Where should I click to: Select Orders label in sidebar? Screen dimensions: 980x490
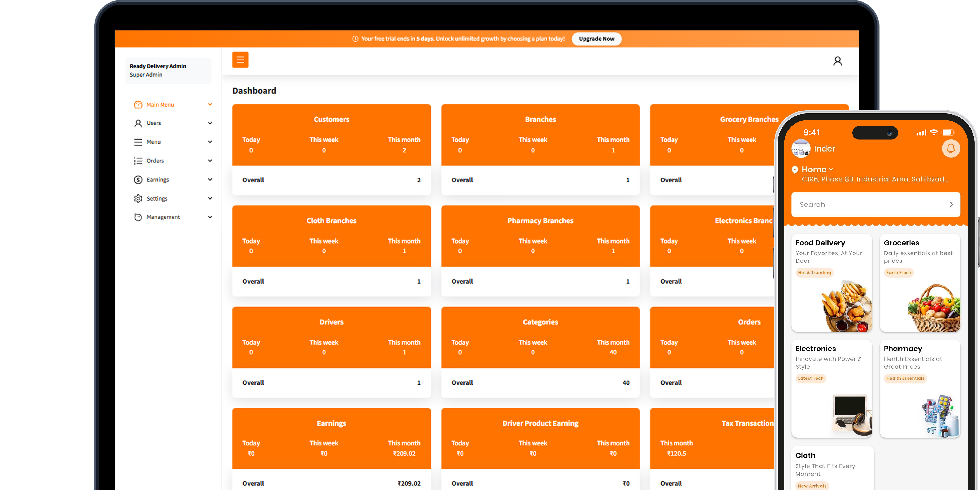point(155,161)
